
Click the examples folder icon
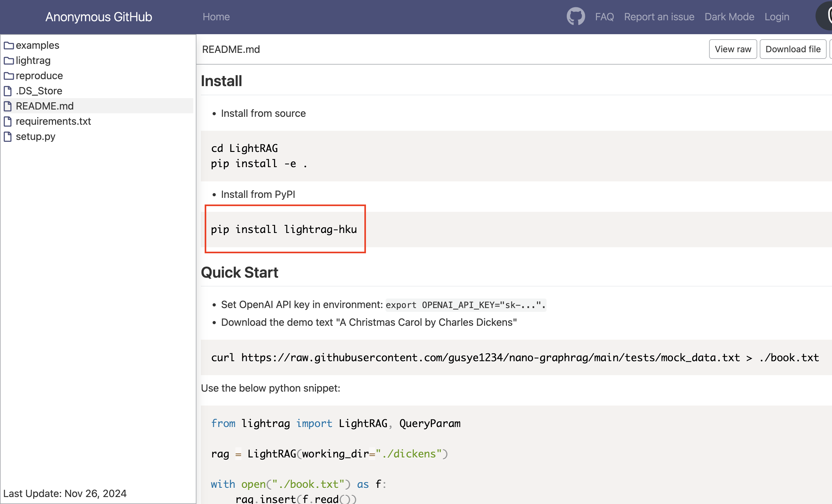(9, 46)
